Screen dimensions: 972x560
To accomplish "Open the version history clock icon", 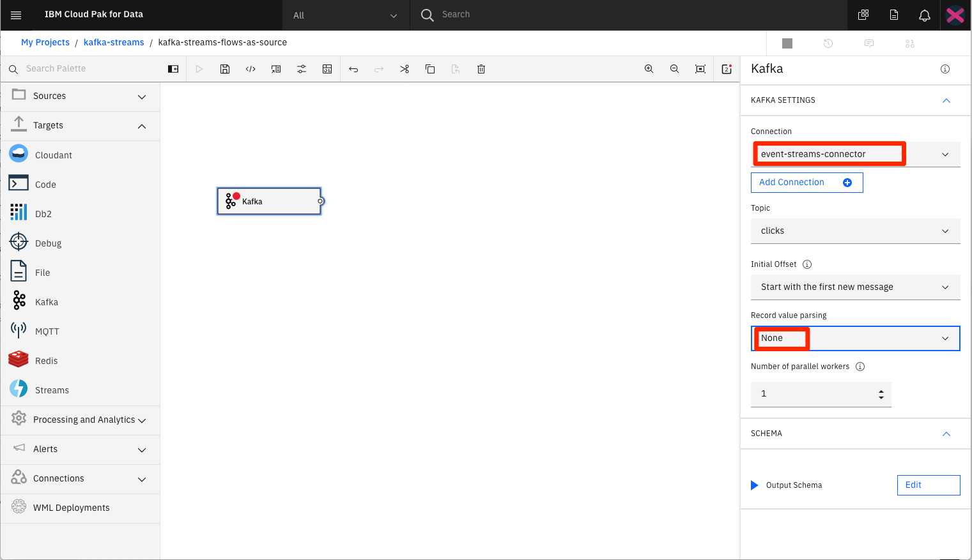I will (828, 43).
